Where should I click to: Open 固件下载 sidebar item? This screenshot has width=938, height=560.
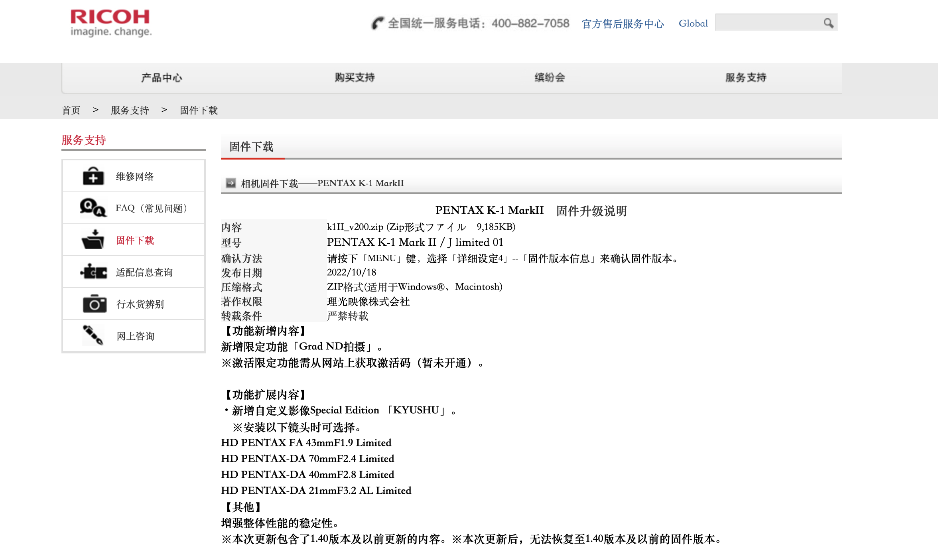(134, 240)
